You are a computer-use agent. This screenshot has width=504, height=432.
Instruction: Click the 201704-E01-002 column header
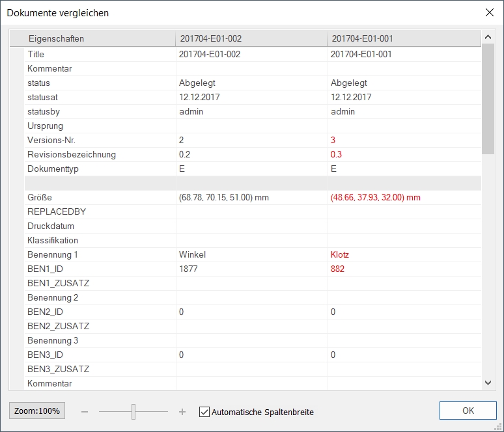[210, 39]
